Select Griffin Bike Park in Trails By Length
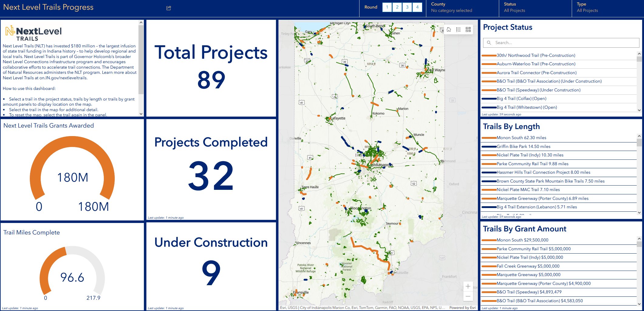Screen dimensions: 644x311 (x=523, y=146)
